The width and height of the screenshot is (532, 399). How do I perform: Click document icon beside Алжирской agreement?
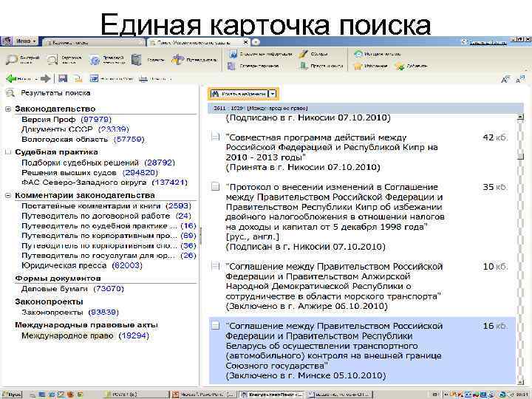click(x=216, y=266)
